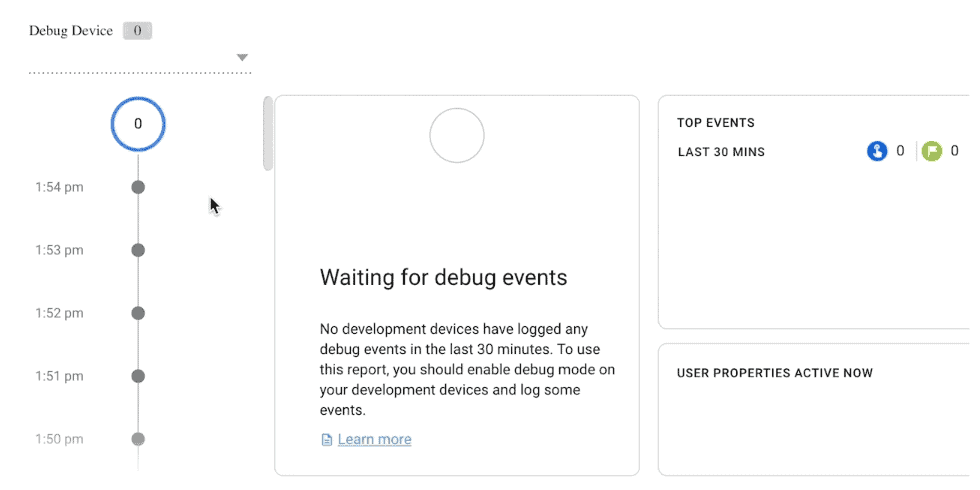
Task: Select the 1:51 pm timeline dot
Action: [x=138, y=376]
